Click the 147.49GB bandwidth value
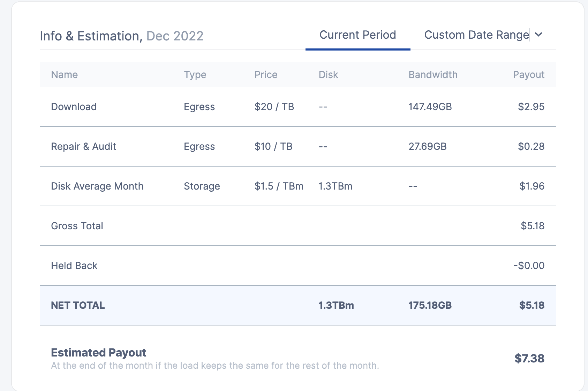 [x=430, y=107]
